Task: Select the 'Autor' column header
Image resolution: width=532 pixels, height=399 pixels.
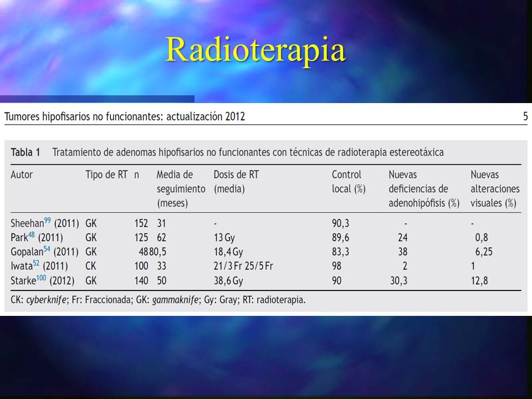Action: tap(22, 175)
